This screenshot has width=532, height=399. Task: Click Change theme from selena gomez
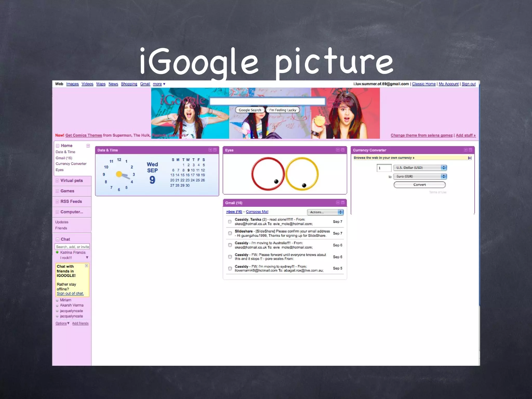(421, 135)
